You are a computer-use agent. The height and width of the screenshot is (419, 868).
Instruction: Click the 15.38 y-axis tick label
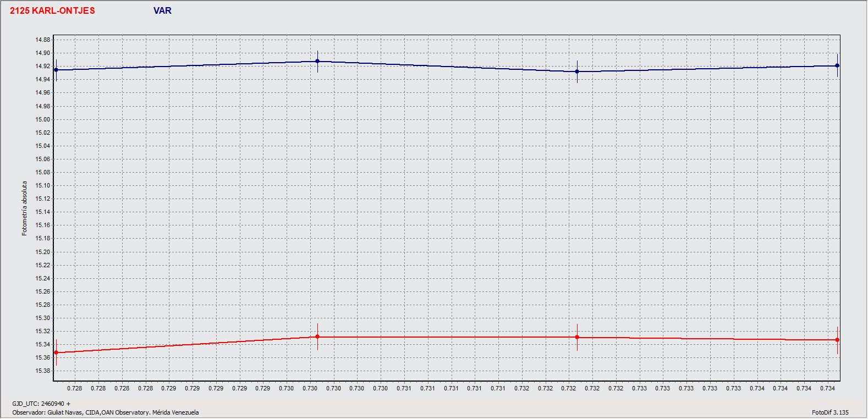(x=42, y=371)
